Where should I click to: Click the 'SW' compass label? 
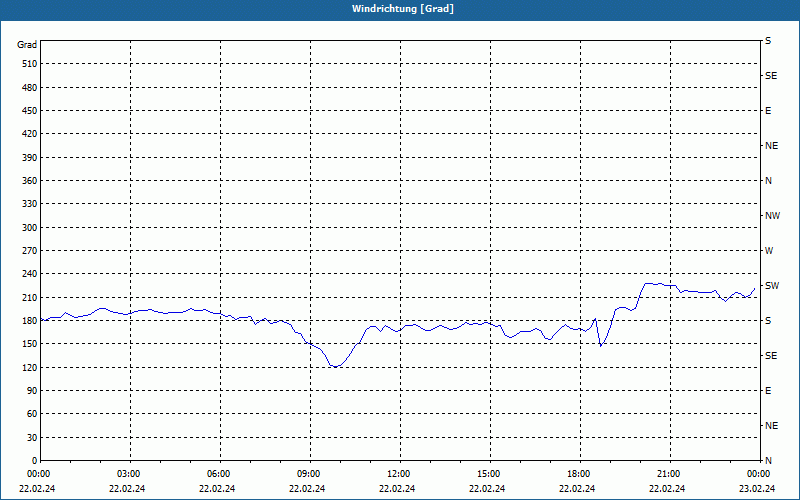772,286
